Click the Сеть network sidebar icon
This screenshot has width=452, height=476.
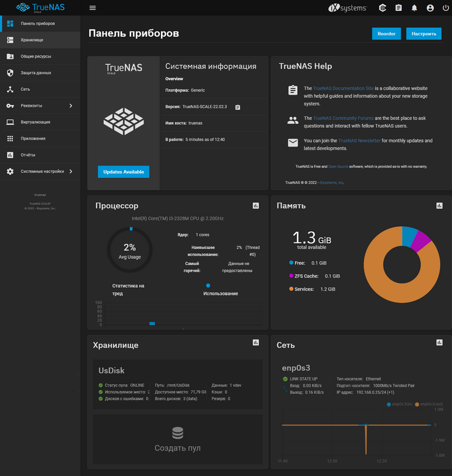click(x=10, y=89)
